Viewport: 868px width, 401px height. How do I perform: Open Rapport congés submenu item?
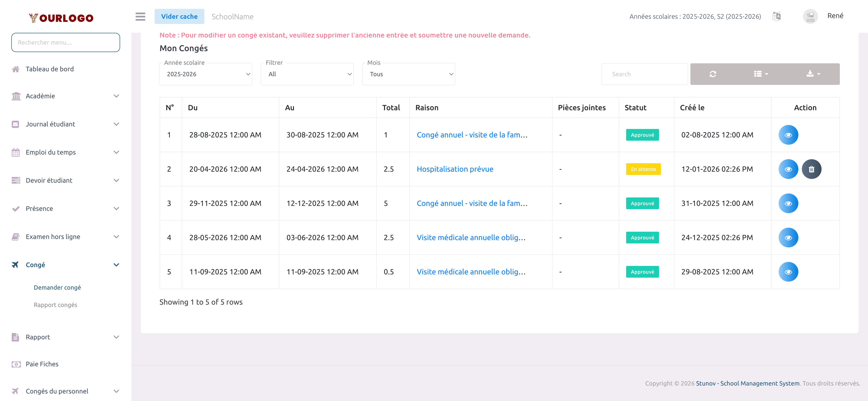point(55,305)
